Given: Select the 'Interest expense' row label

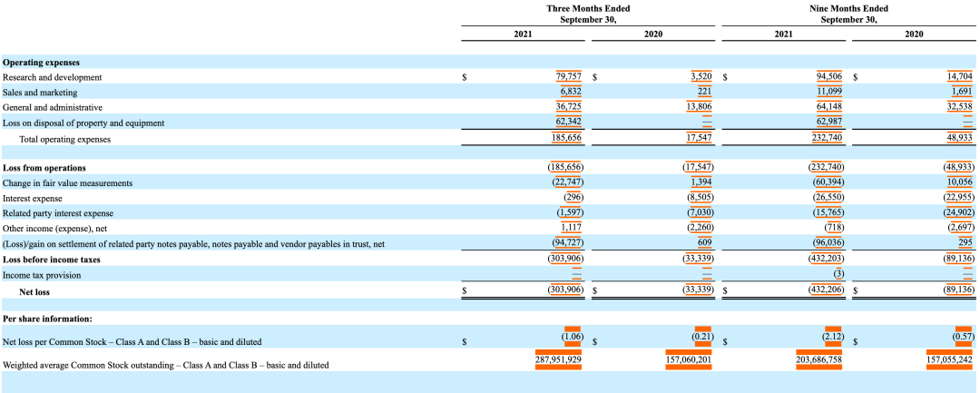Looking at the screenshot, I should pyautogui.click(x=33, y=198).
